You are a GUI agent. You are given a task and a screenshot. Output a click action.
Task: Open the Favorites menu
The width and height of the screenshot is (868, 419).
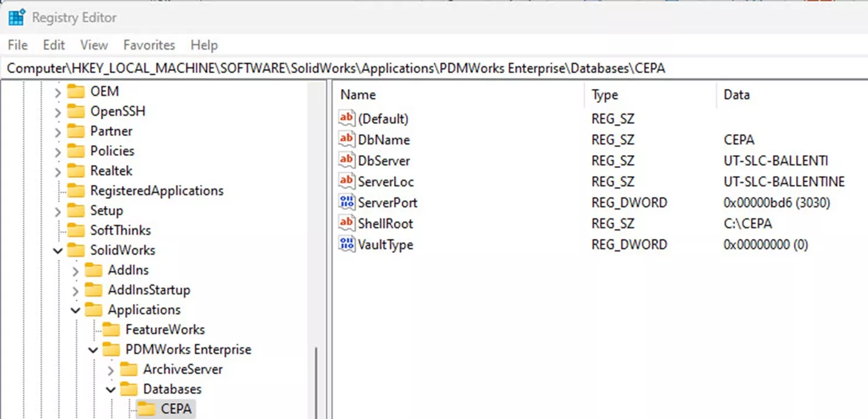pyautogui.click(x=148, y=45)
